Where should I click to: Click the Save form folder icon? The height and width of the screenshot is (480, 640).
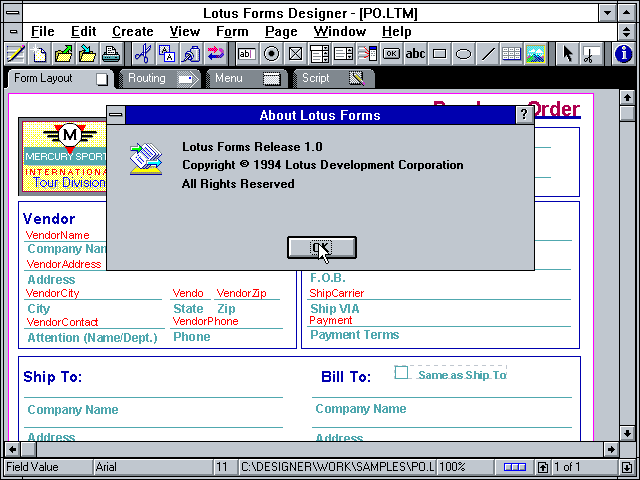[87, 54]
